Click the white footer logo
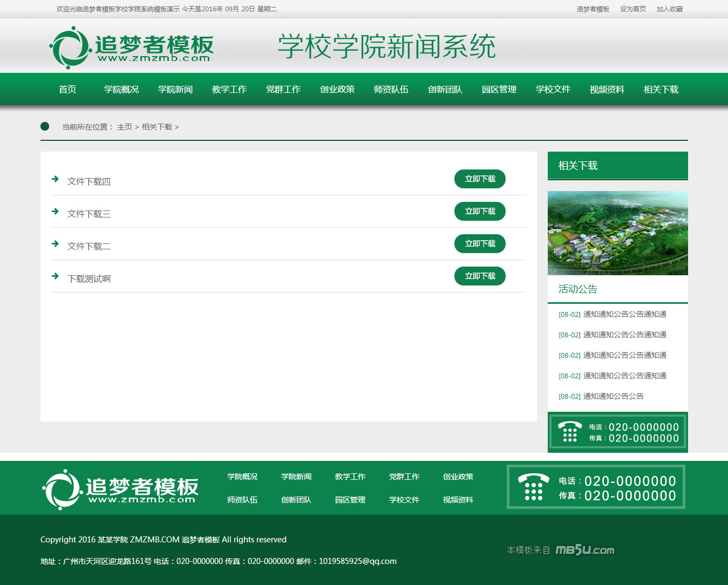728x585 pixels. pyautogui.click(x=120, y=489)
